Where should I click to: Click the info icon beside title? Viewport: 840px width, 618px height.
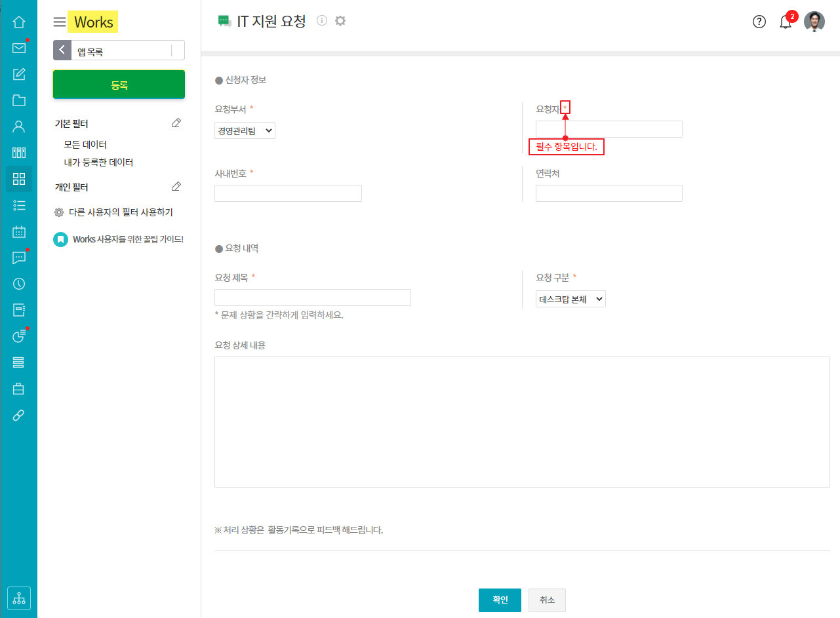pos(322,21)
